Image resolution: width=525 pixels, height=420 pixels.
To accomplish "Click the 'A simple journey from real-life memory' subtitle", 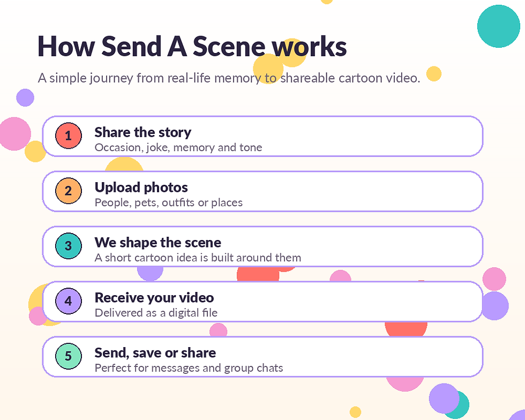I will [x=229, y=78].
